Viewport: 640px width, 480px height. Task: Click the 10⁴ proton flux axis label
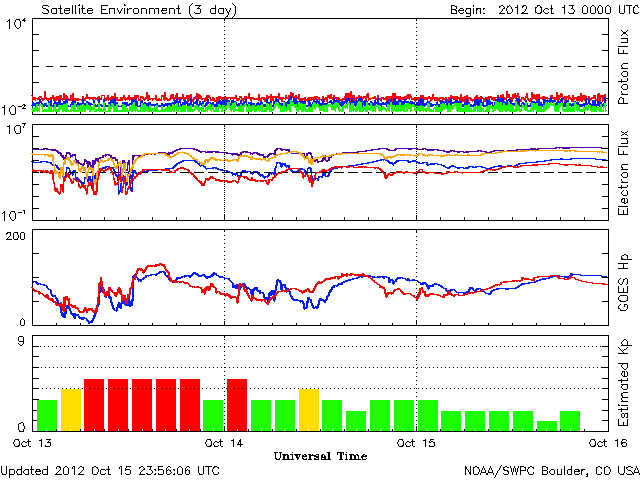coord(16,24)
